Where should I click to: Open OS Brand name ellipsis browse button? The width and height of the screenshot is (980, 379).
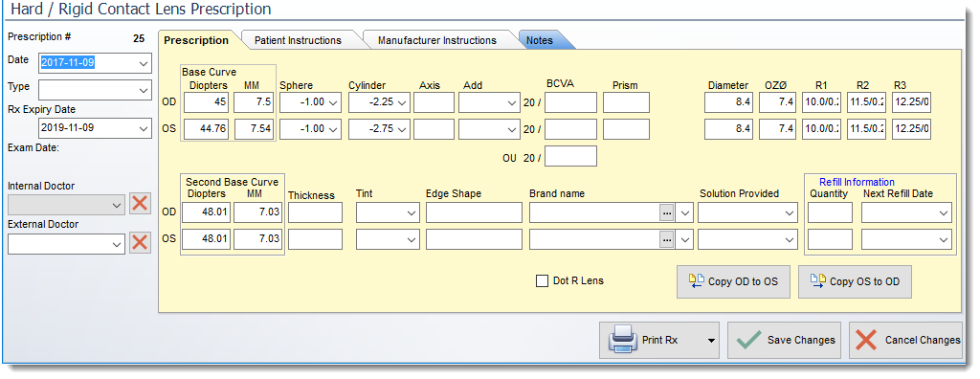[667, 239]
